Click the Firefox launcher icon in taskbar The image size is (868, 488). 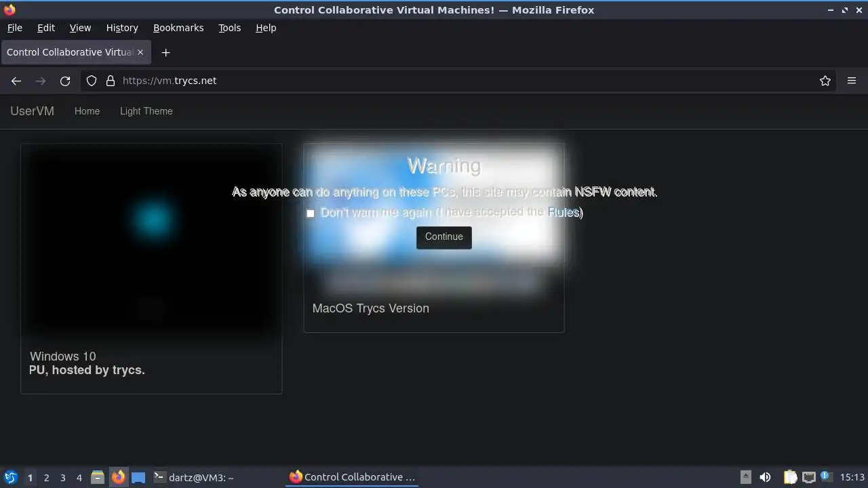119,477
